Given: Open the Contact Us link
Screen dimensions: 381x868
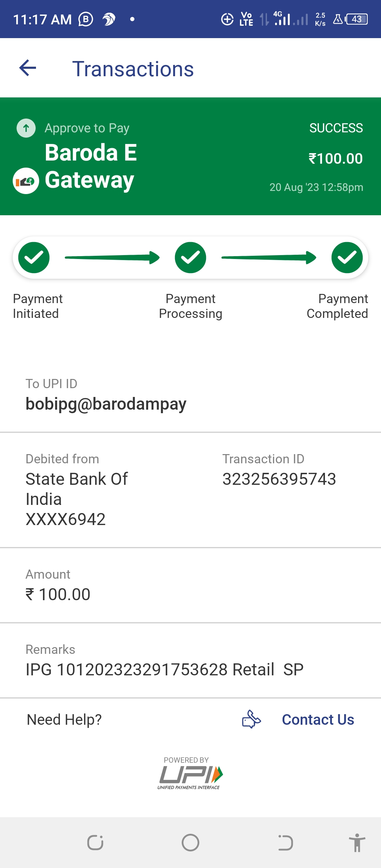Looking at the screenshot, I should pos(318,719).
